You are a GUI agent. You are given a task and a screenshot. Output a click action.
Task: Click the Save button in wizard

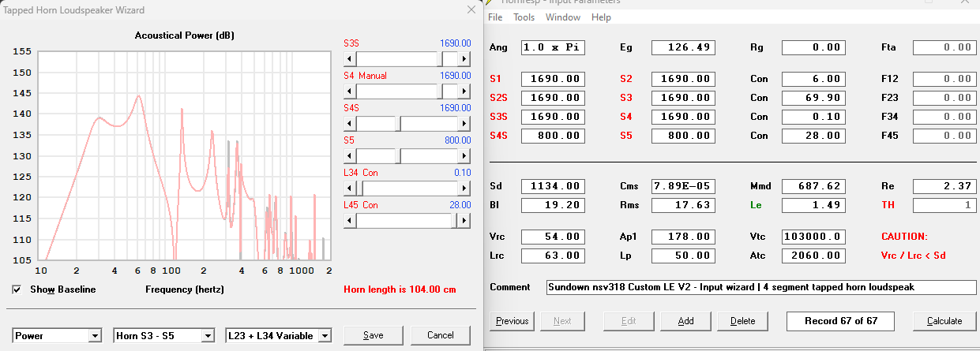[x=374, y=335]
